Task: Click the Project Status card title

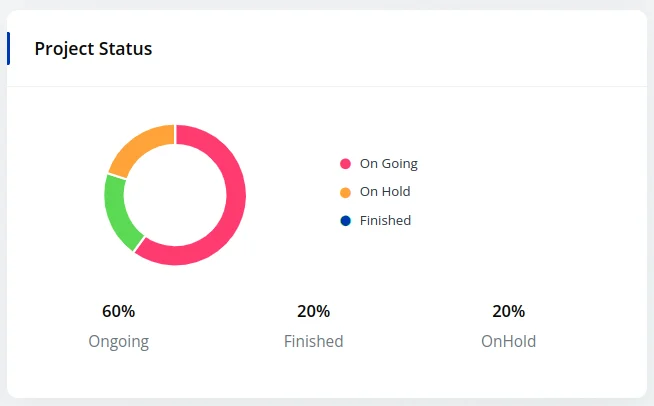Action: (x=93, y=48)
